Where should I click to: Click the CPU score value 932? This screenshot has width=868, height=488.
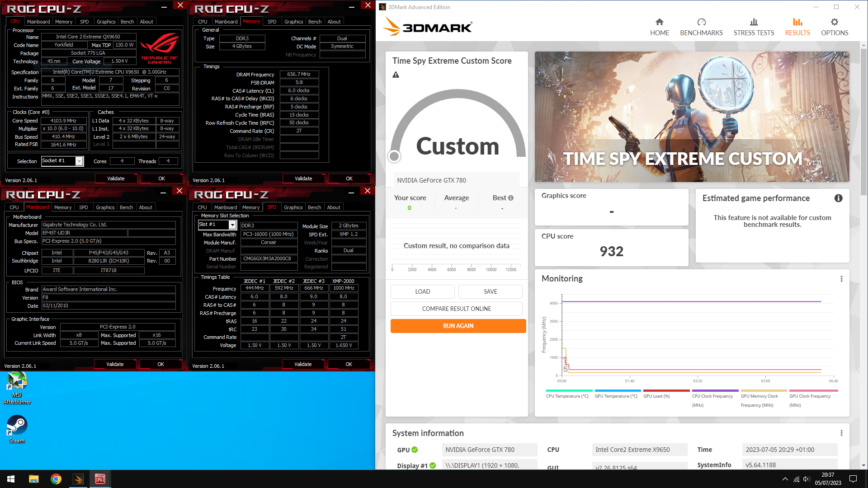[x=611, y=251]
